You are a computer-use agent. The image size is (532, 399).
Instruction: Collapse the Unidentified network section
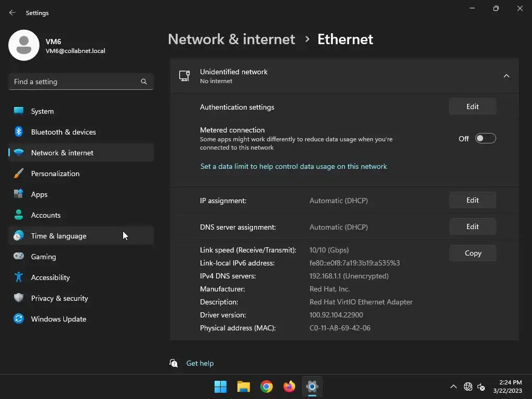click(x=506, y=76)
